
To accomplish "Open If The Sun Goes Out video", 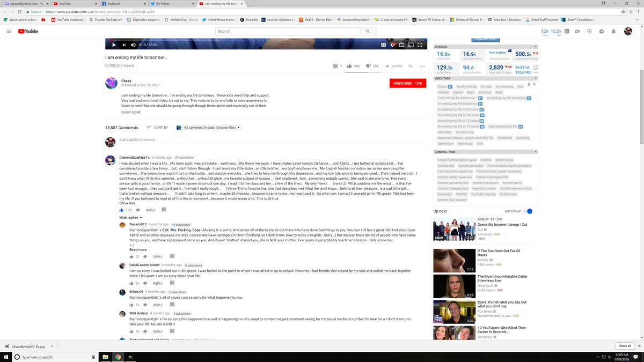I will [454, 260].
